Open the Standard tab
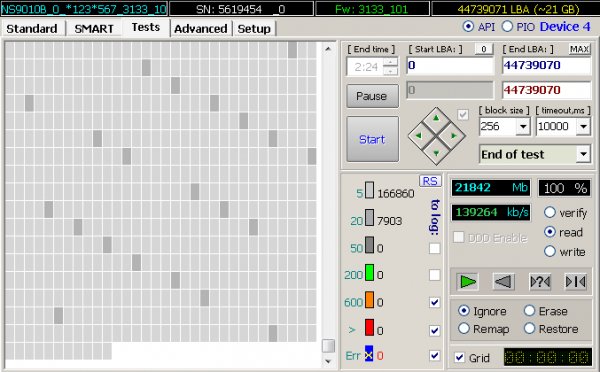The width and height of the screenshot is (600, 372). point(32,29)
